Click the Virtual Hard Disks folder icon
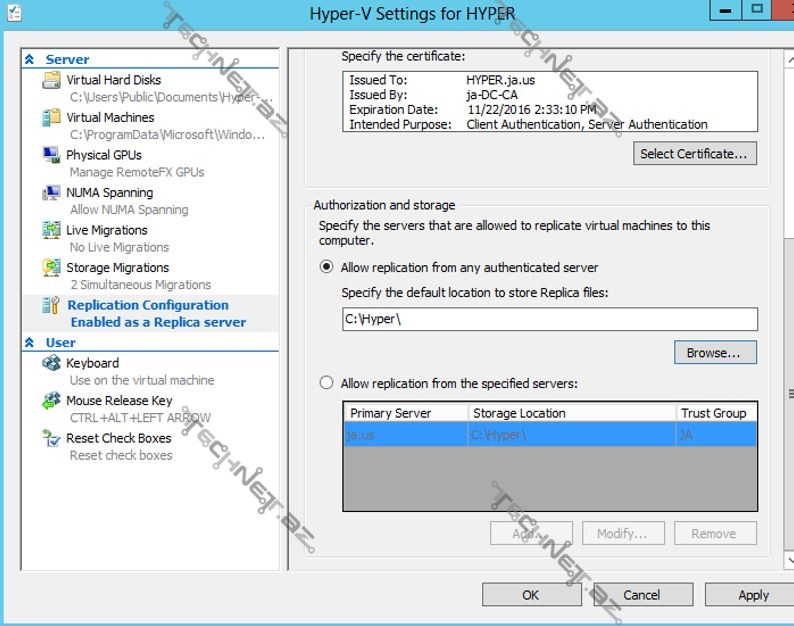794x626 pixels. 52,80
